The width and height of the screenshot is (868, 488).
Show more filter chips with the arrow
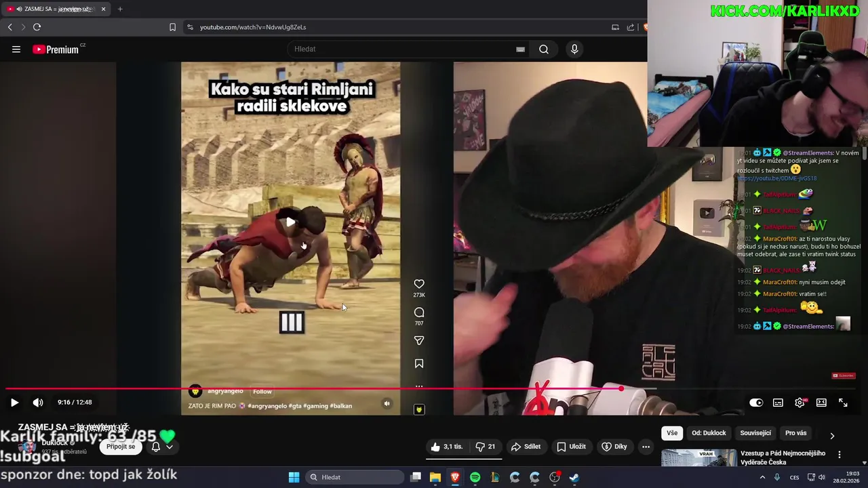[832, 436]
